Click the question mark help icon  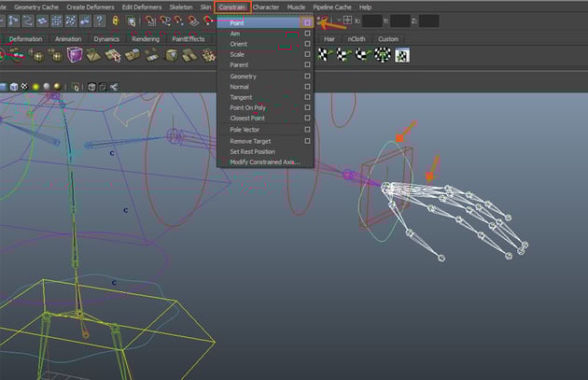click(x=99, y=21)
